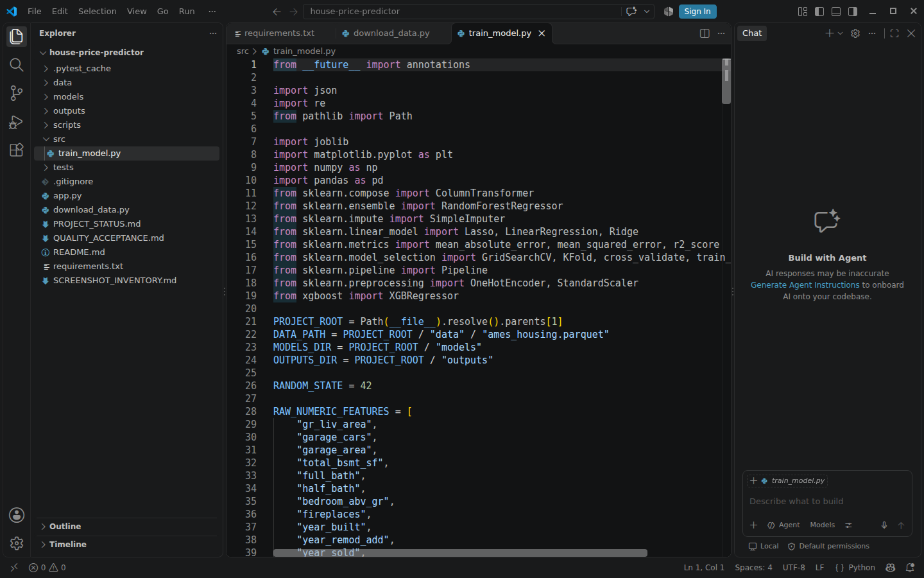The width and height of the screenshot is (924, 578).
Task: Open notifications bell in status bar
Action: [910, 568]
